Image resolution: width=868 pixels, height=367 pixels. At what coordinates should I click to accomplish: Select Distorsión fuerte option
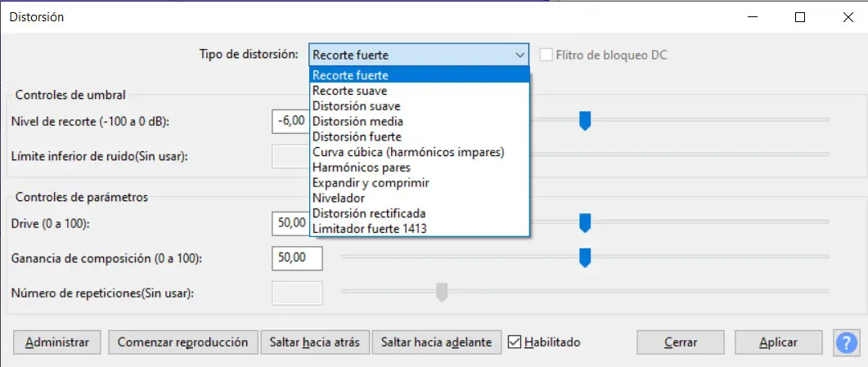click(357, 137)
